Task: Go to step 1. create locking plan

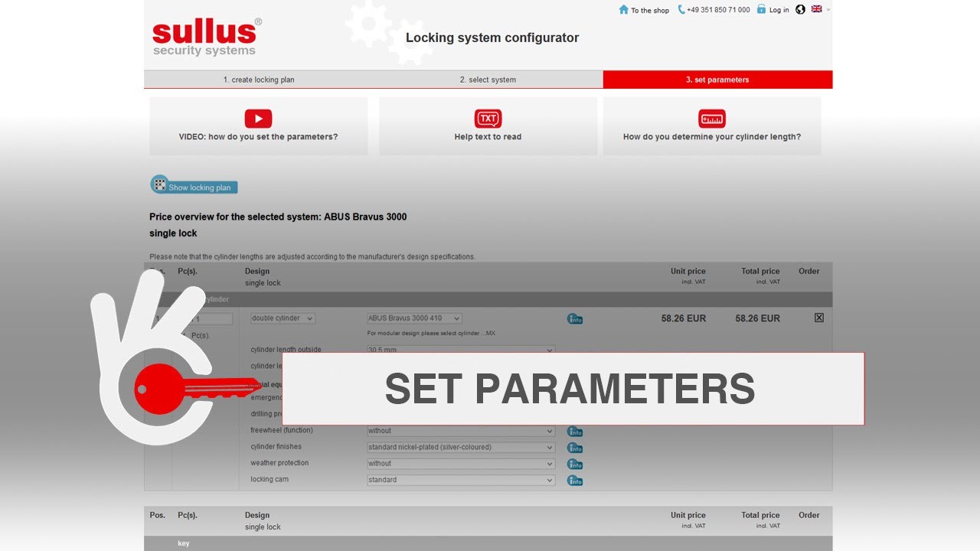Action: (x=259, y=80)
